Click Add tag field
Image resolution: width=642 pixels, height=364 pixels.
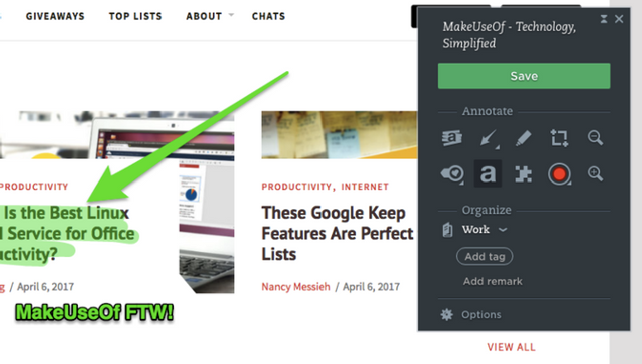coord(485,256)
